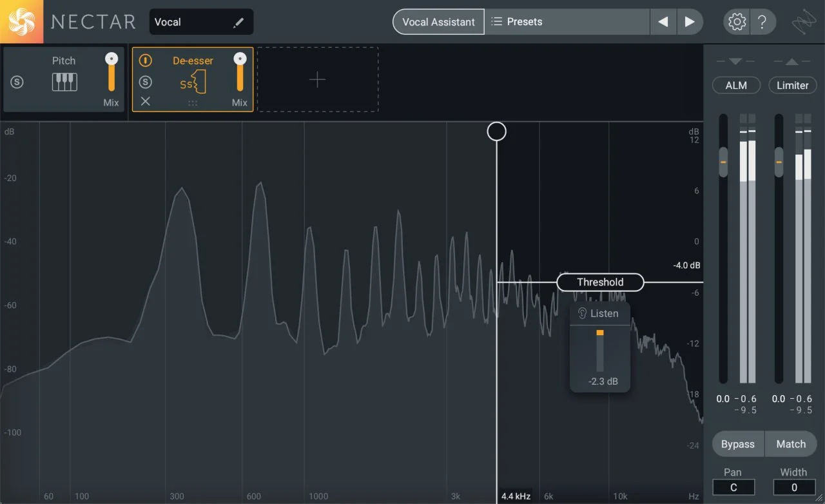Grab the De-esser module drag handle dots
This screenshot has height=504, width=825.
(193, 102)
